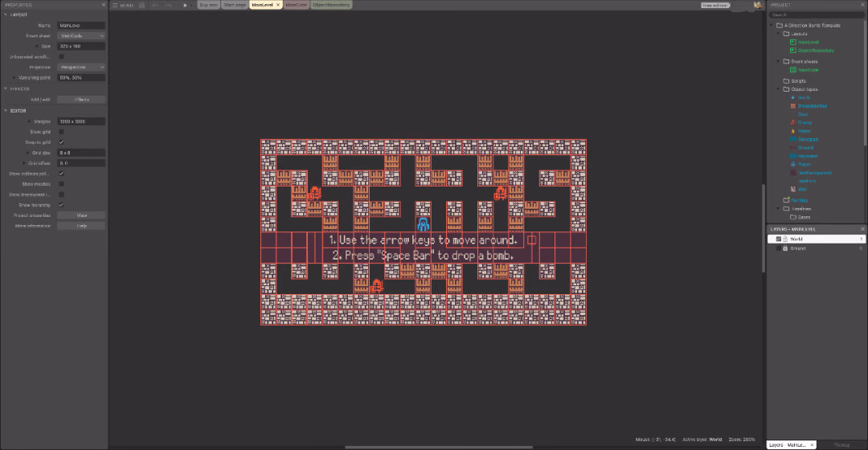Select the BreakableWall object icon
The image size is (868, 450).
[792, 106]
